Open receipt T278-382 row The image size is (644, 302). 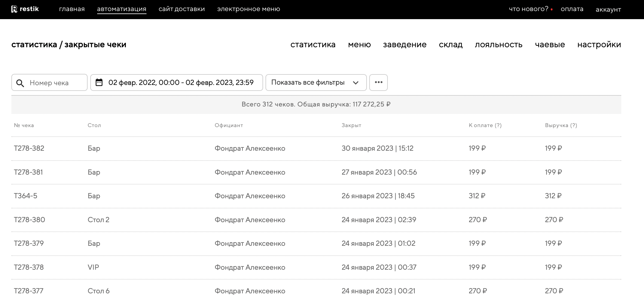pyautogui.click(x=29, y=148)
